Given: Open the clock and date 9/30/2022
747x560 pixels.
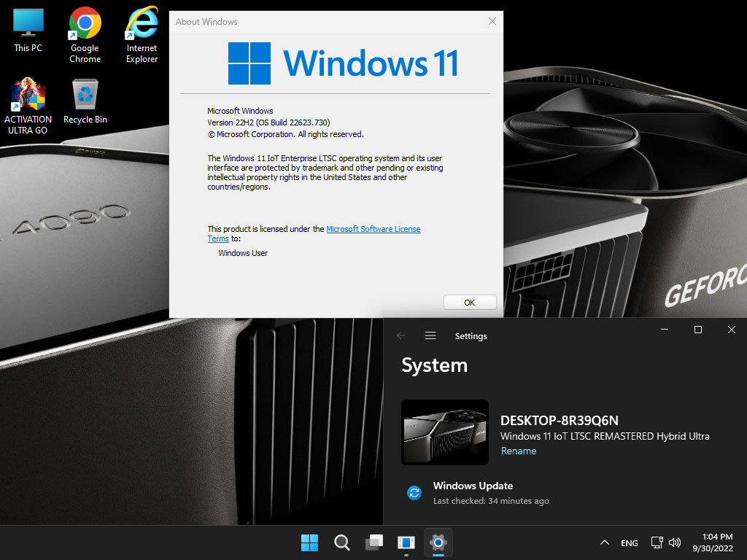Looking at the screenshot, I should (713, 542).
